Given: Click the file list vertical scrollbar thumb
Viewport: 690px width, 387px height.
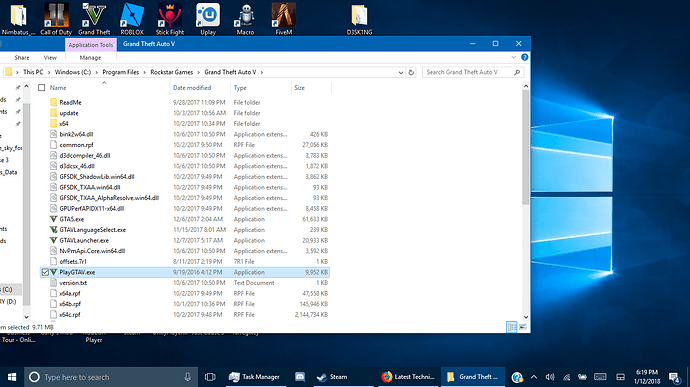Looking at the screenshot, I should [x=525, y=147].
